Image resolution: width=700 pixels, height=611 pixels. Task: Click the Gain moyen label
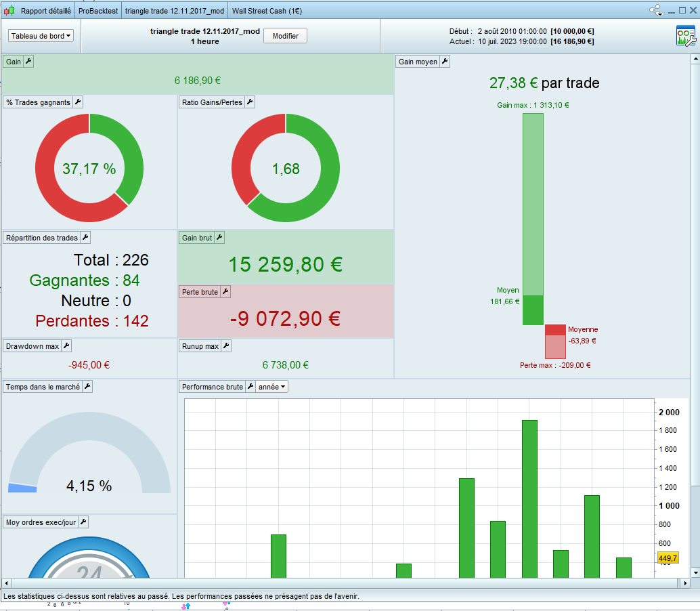click(418, 61)
